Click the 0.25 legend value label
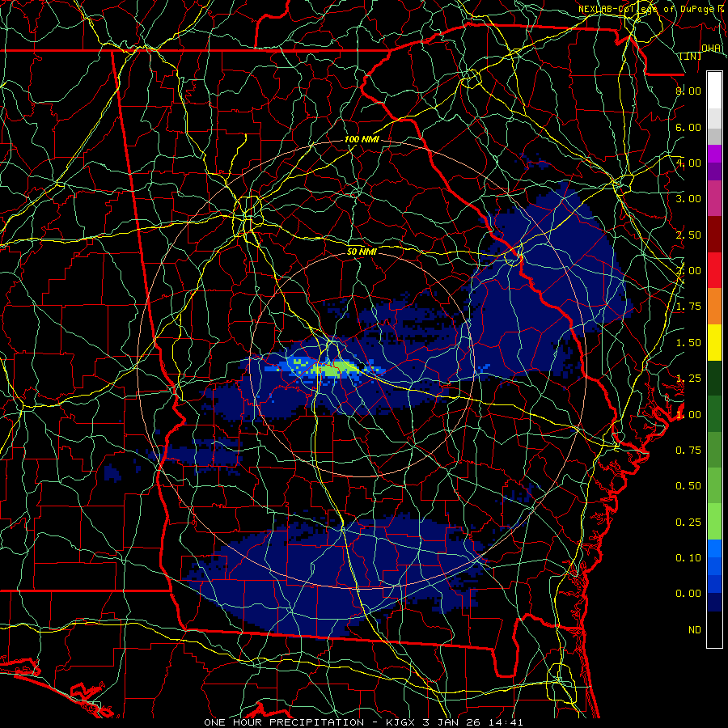The width and height of the screenshot is (728, 728). (688, 523)
